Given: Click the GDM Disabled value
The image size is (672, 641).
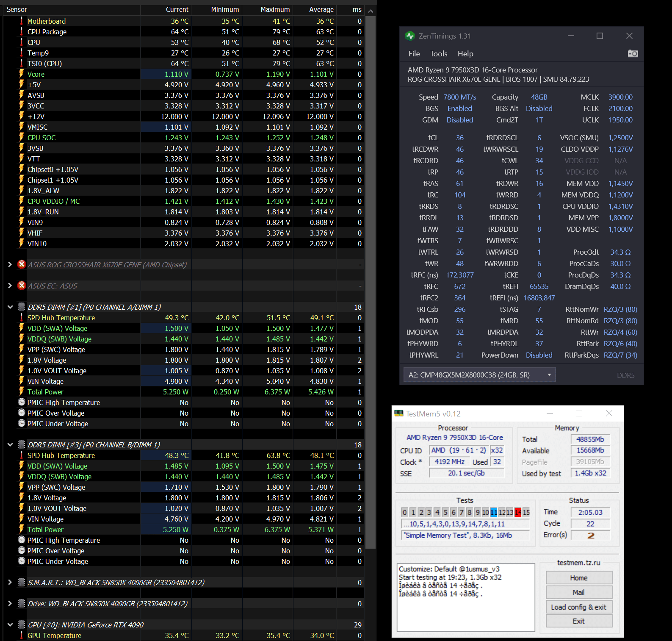Looking at the screenshot, I should pos(460,120).
